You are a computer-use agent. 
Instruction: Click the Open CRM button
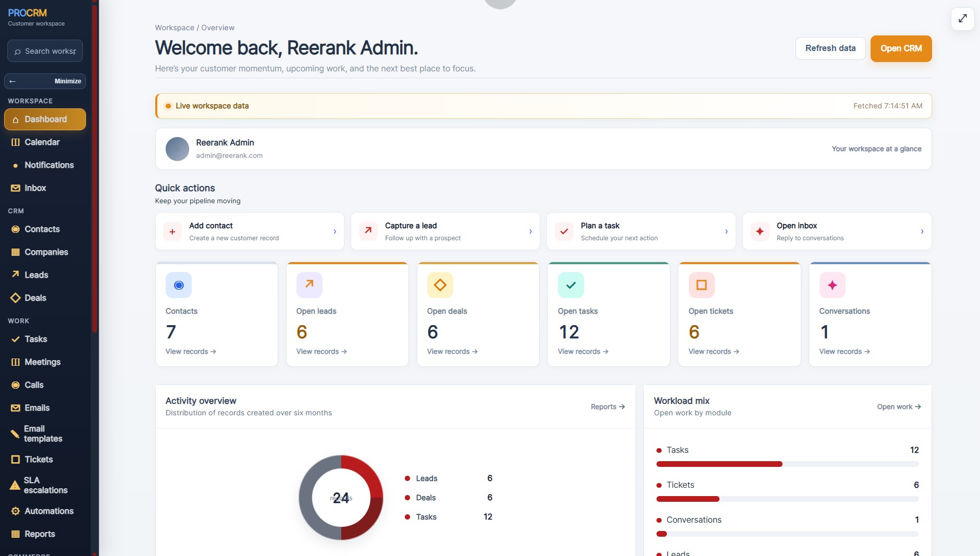point(901,48)
